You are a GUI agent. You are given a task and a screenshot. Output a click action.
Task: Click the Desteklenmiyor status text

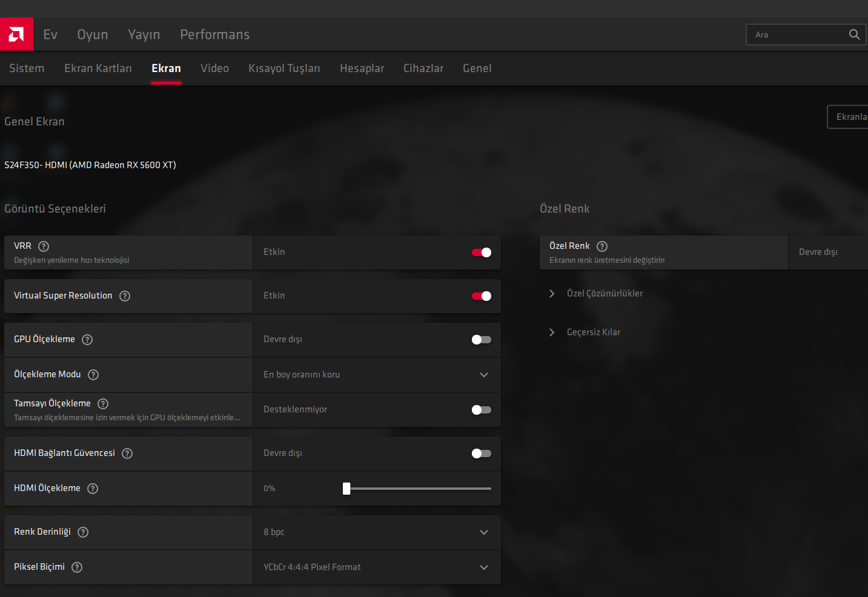tap(296, 410)
